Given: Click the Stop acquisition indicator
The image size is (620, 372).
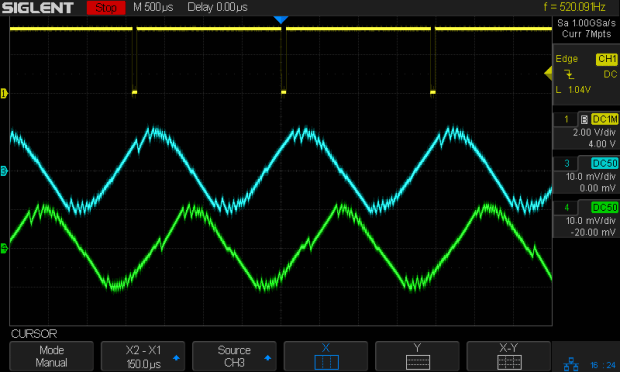Looking at the screenshot, I should 106,8.
